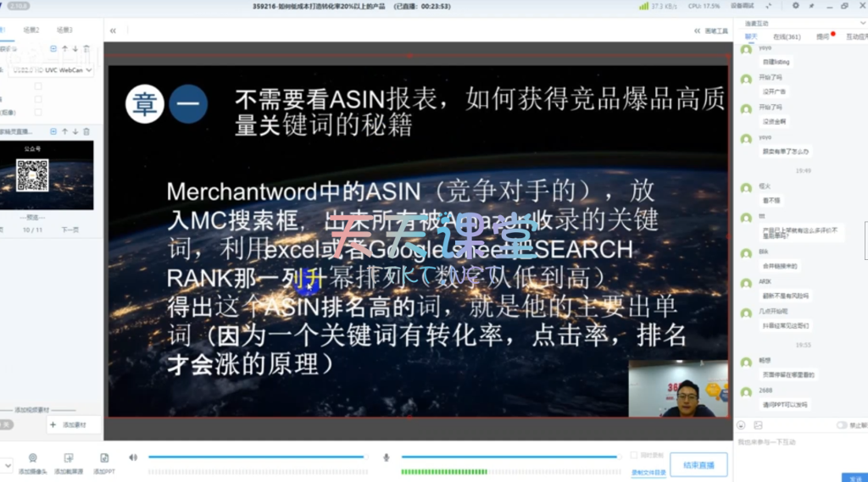Delete the PPT source with trash icon
This screenshot has height=482, width=868.
(86, 131)
